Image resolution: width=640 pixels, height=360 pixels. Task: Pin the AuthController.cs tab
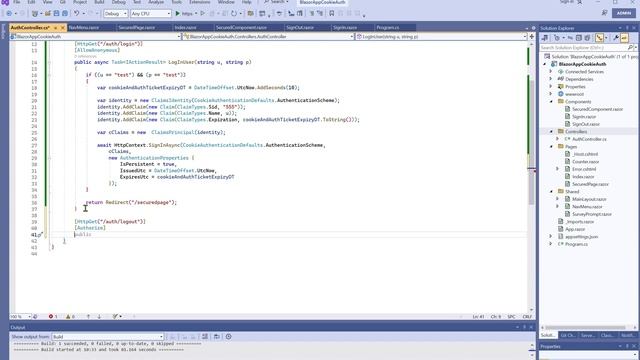(56, 28)
